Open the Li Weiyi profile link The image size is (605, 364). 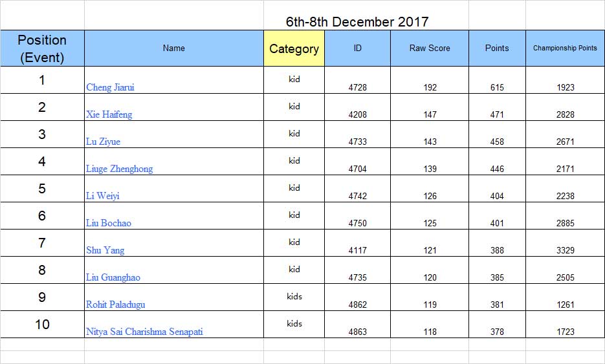103,196
